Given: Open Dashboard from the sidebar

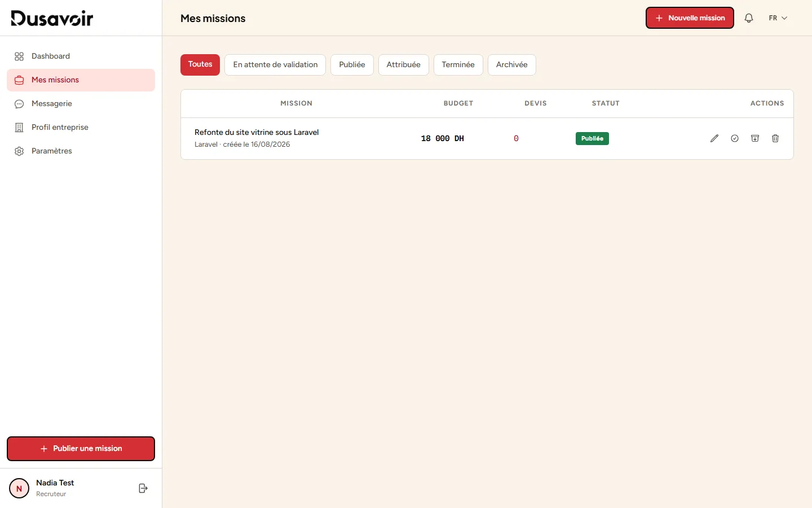Looking at the screenshot, I should pos(81,56).
